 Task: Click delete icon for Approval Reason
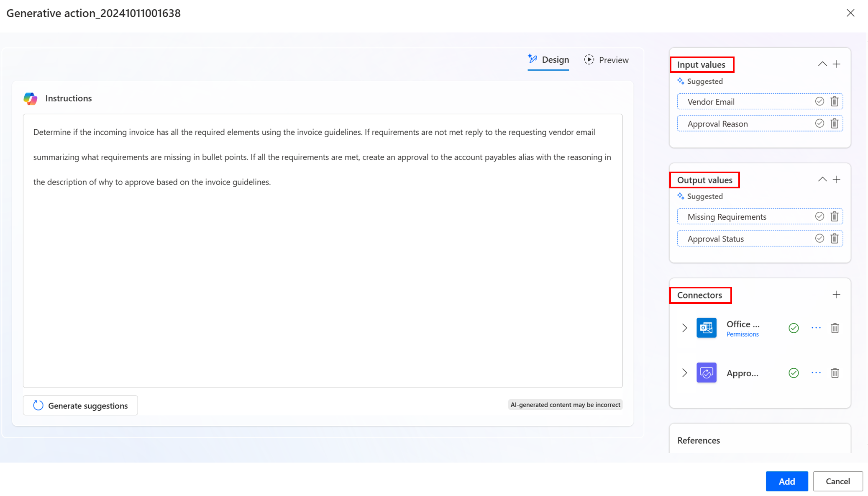click(x=835, y=123)
